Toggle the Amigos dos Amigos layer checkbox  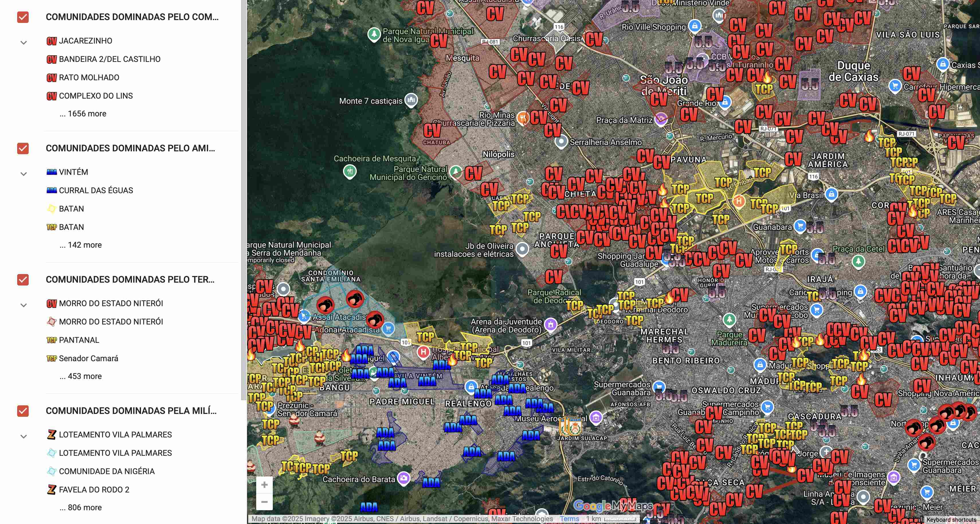click(23, 148)
